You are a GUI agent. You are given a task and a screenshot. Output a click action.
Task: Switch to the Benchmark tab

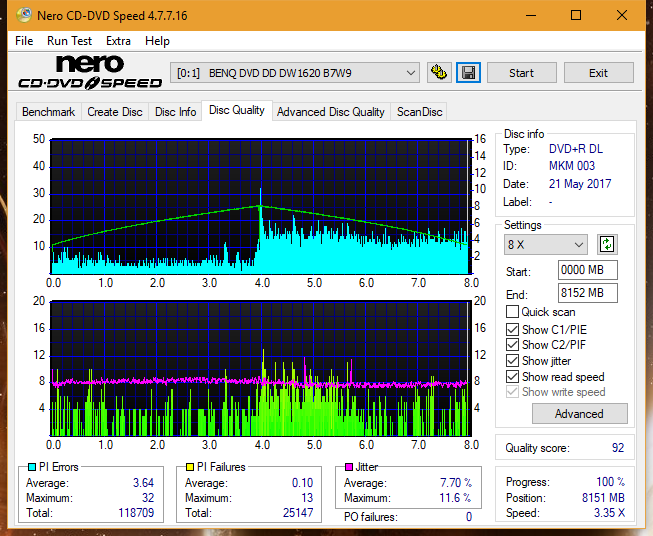pos(49,112)
